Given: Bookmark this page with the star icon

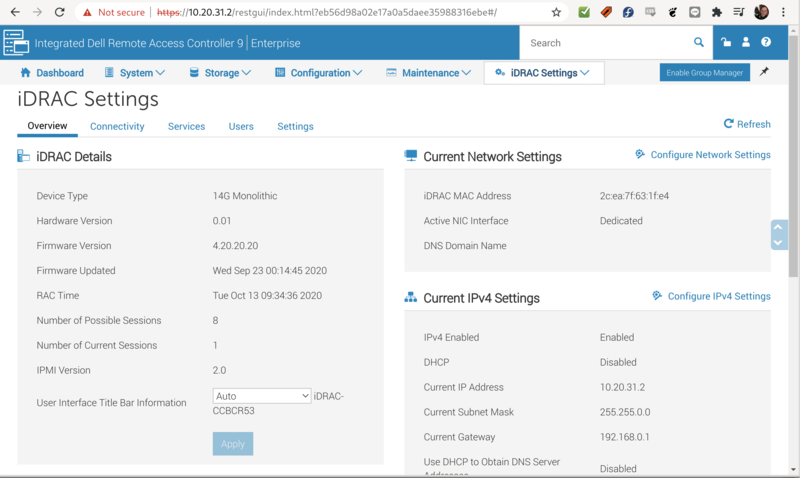Looking at the screenshot, I should pyautogui.click(x=556, y=12).
